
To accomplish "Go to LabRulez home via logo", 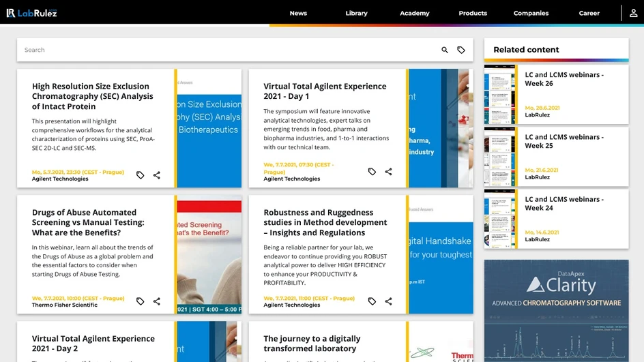I will pos(31,13).
